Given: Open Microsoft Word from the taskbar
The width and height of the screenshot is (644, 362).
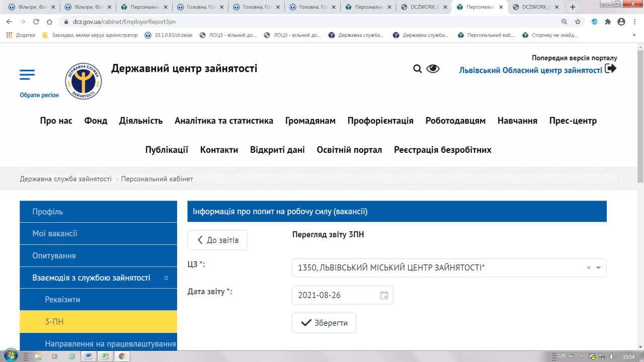Looking at the screenshot, I should pyautogui.click(x=88, y=356).
